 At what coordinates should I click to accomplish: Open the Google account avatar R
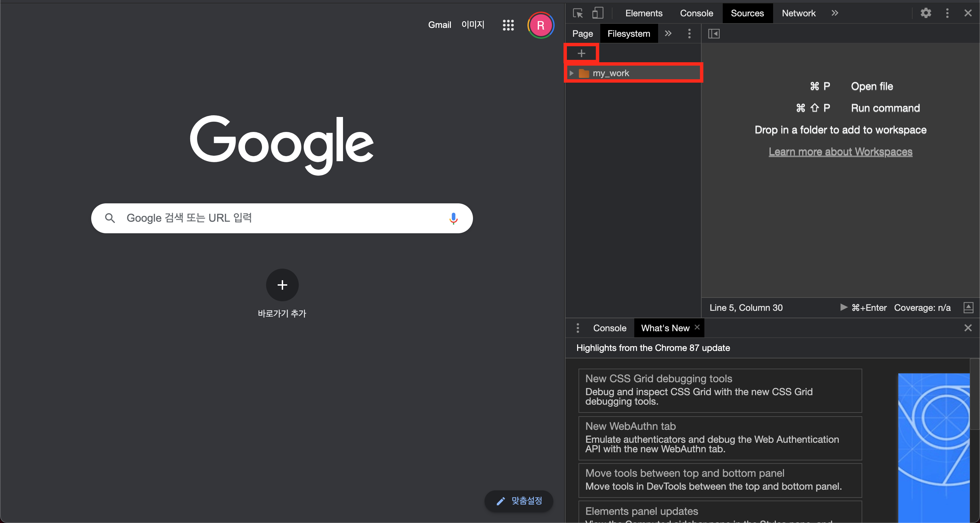[540, 26]
